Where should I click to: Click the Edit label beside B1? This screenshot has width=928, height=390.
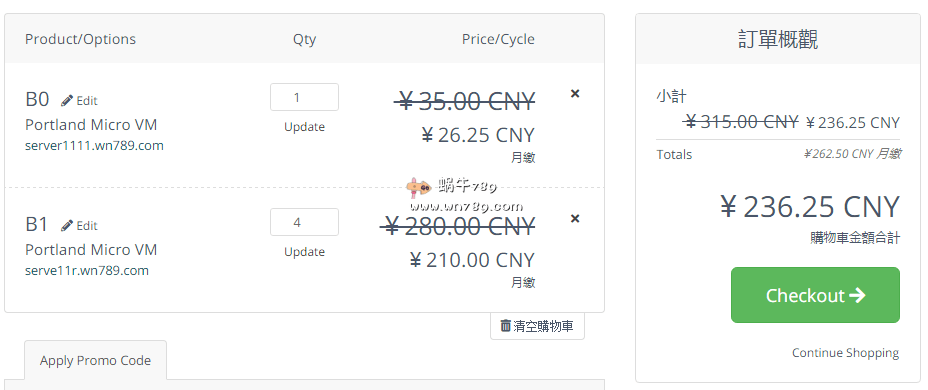point(87,225)
